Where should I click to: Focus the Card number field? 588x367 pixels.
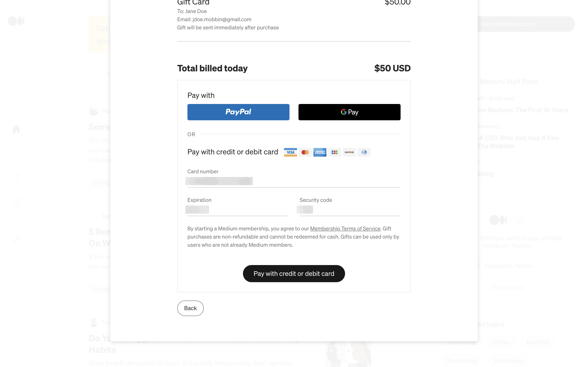pos(294,181)
